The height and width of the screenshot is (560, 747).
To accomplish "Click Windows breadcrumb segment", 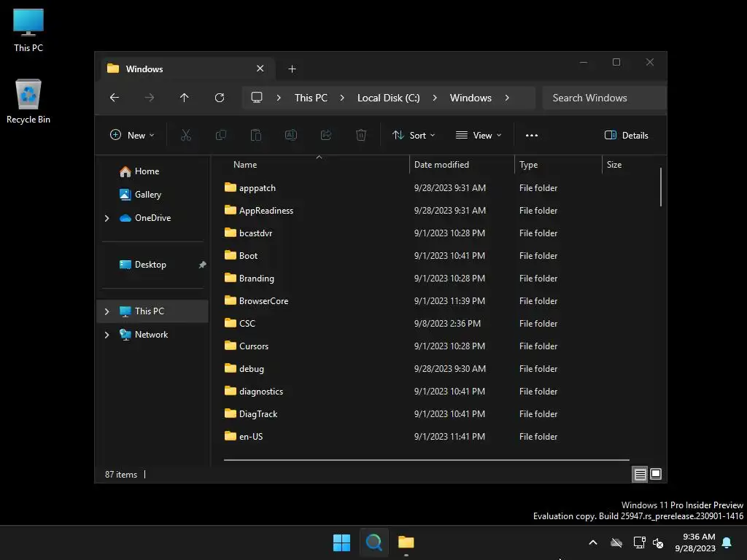I will tap(471, 98).
